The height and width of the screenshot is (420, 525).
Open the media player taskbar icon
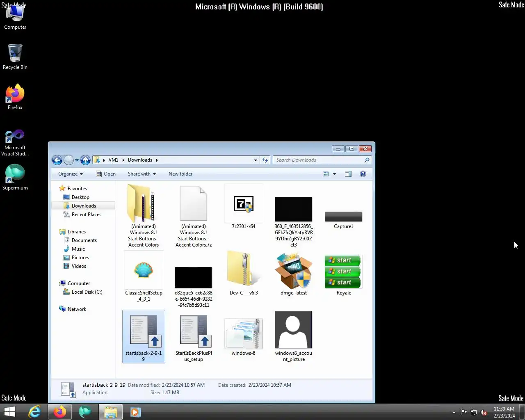tap(135, 412)
